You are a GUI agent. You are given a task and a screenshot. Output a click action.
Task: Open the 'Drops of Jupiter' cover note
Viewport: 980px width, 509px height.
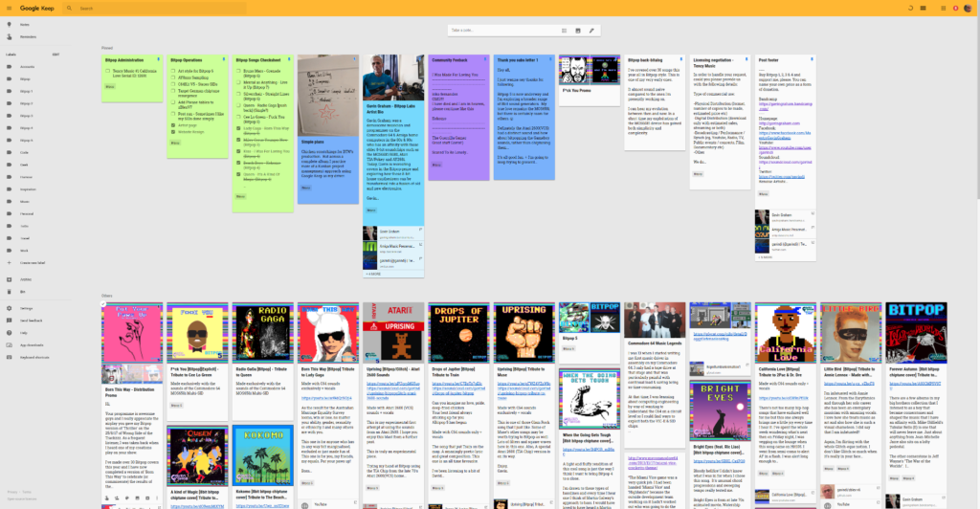pos(458,333)
